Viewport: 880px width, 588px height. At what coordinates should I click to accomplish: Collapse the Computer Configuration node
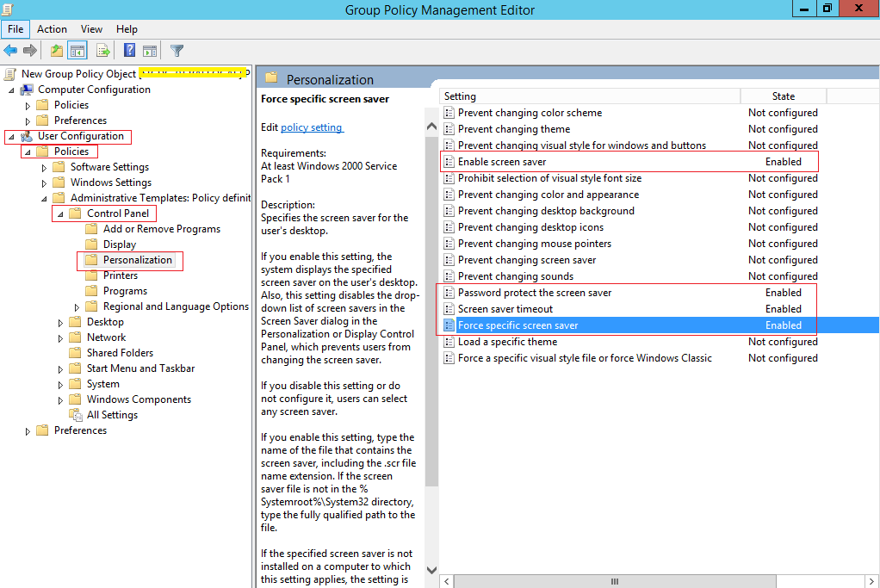tap(11, 90)
